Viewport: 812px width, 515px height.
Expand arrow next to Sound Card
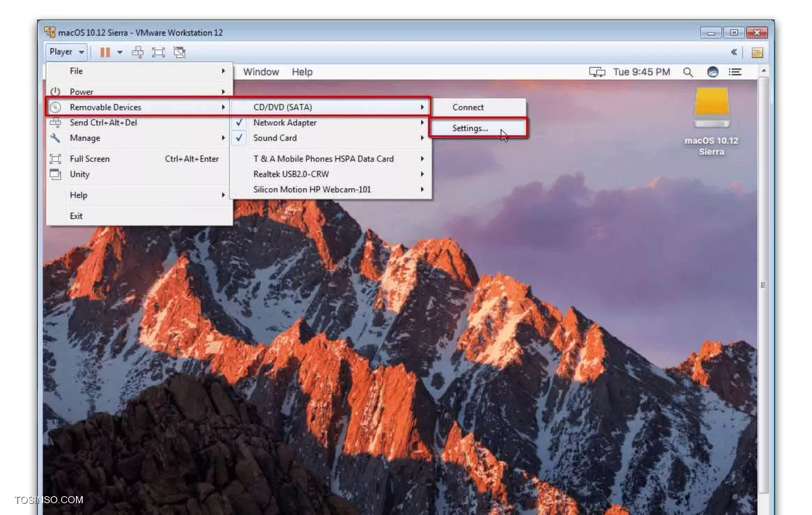(x=422, y=138)
